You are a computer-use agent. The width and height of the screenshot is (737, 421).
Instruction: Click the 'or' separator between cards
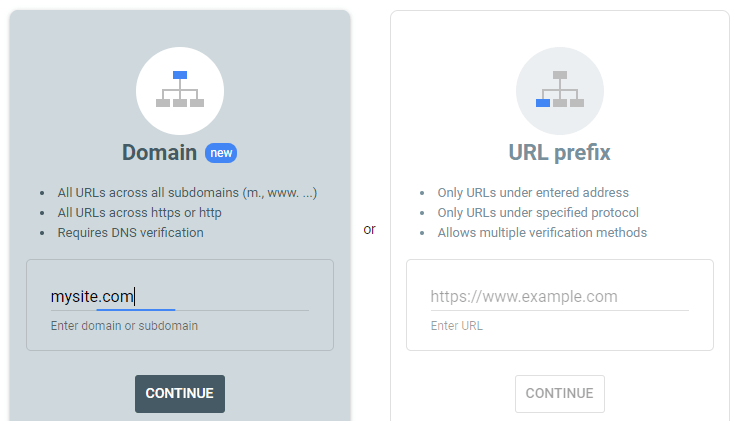coord(369,229)
